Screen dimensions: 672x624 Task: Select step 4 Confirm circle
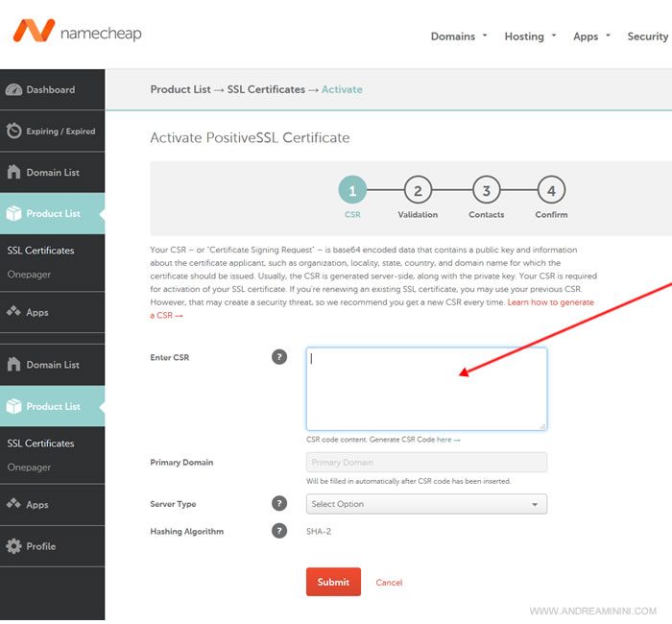552,190
